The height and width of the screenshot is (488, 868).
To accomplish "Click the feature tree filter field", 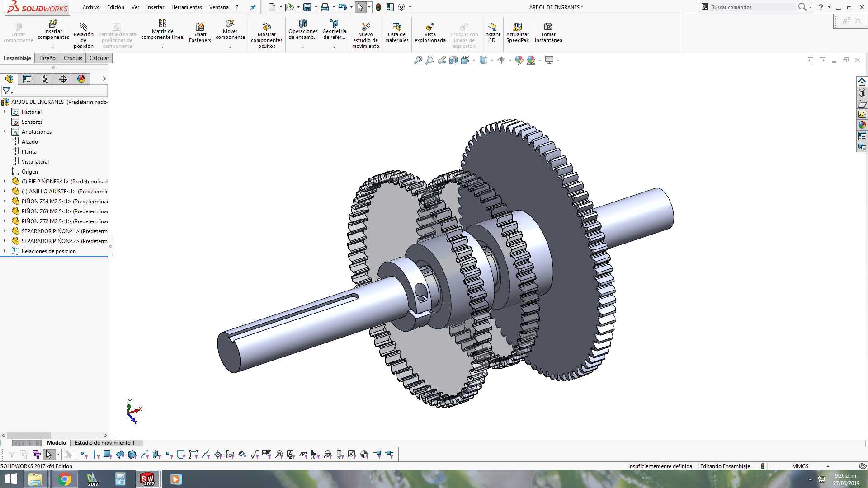I will coord(54,91).
